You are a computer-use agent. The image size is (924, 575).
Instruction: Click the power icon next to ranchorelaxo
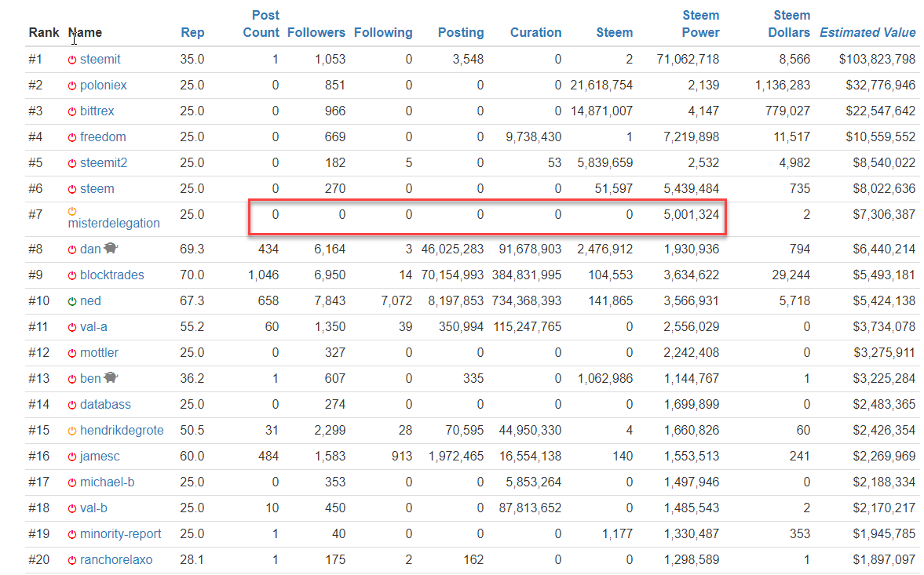pyautogui.click(x=72, y=560)
